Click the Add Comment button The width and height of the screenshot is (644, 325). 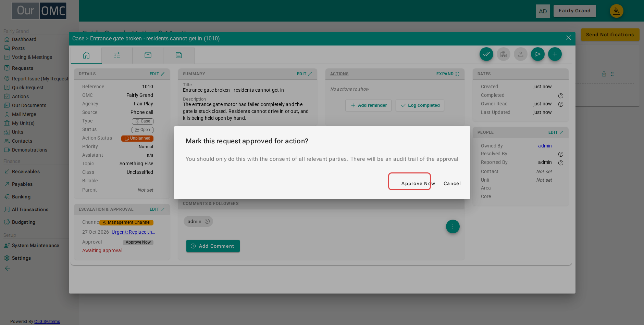coord(213,246)
